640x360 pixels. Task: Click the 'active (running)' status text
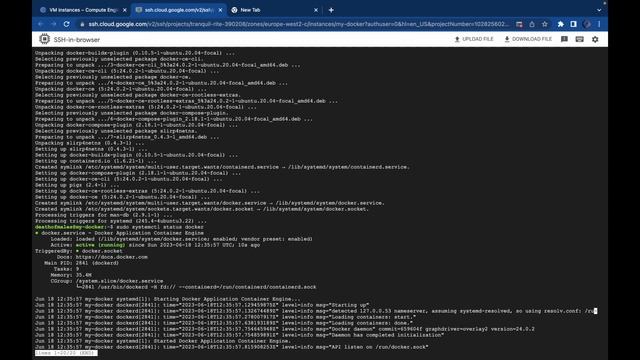click(x=100, y=245)
